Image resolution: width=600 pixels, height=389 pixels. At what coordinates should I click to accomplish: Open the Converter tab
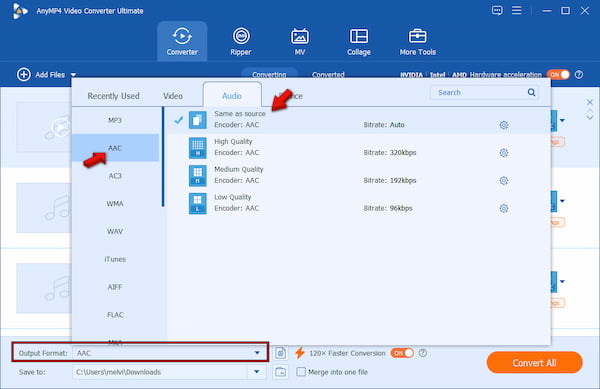coord(182,41)
